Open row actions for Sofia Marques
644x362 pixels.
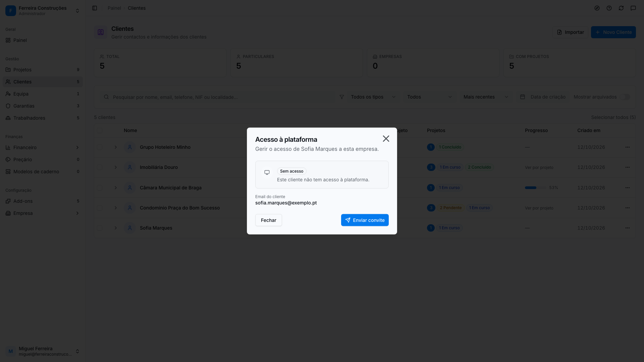point(627,228)
